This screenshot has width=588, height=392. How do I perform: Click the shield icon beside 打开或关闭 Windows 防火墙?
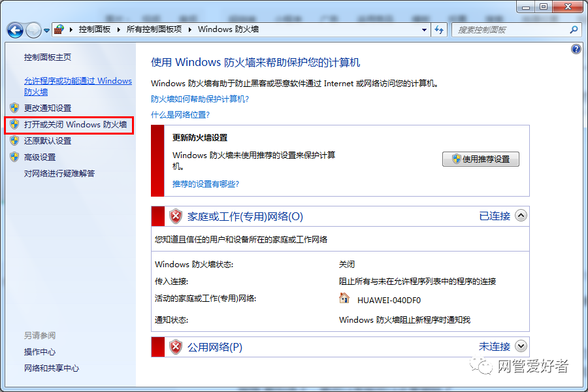[14, 124]
